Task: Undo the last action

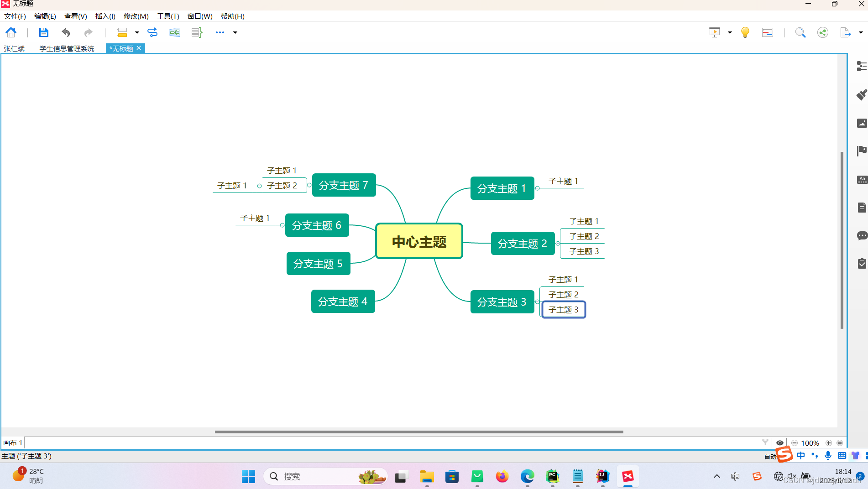Action: coord(66,32)
